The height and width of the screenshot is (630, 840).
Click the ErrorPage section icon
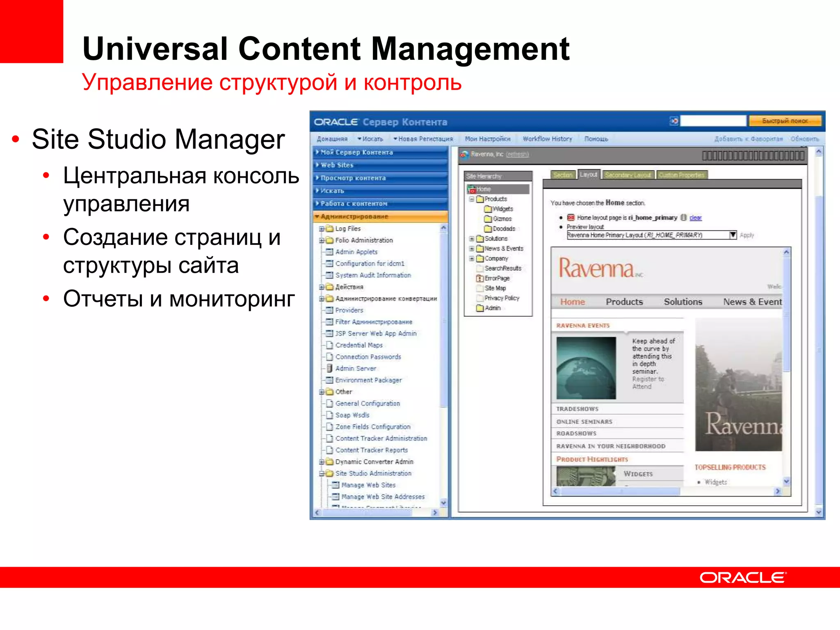pos(480,278)
